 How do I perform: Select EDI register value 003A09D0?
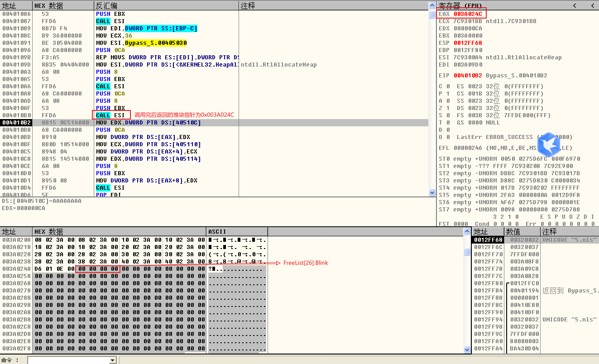pos(468,64)
